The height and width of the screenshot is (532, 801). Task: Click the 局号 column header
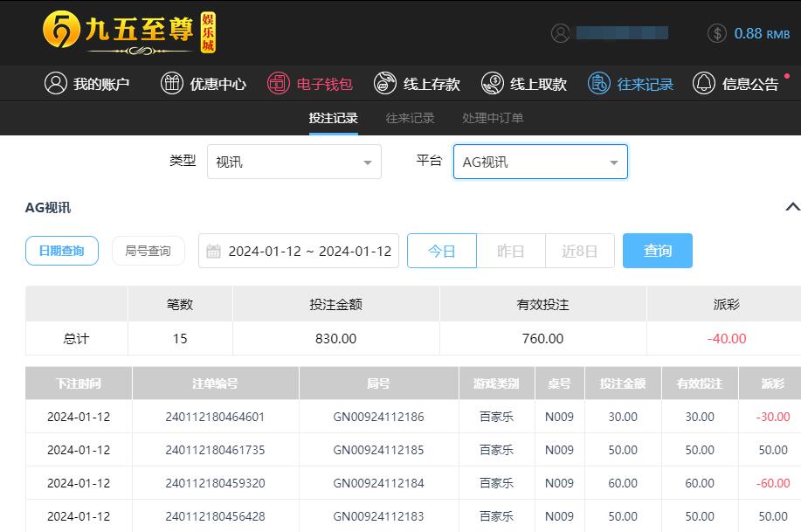378,383
